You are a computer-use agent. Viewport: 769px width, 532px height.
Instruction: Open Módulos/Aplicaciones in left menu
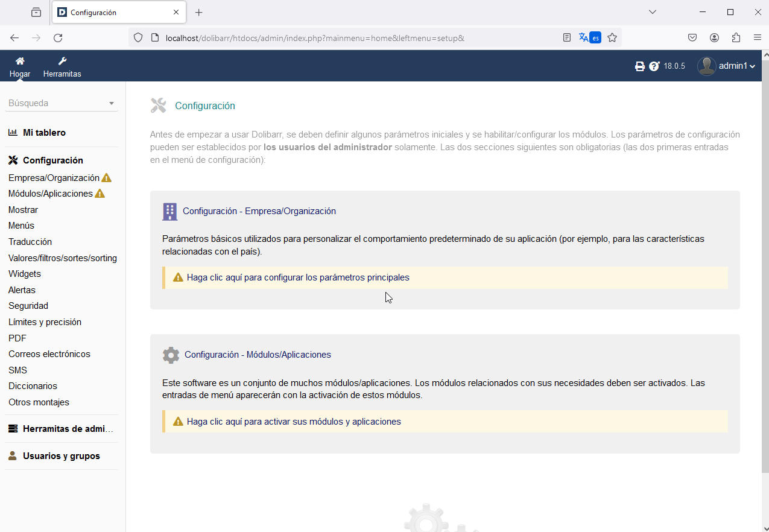(51, 194)
